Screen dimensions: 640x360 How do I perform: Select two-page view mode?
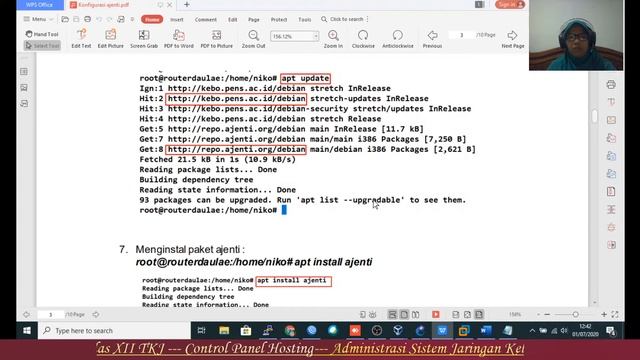[x=416, y=314]
